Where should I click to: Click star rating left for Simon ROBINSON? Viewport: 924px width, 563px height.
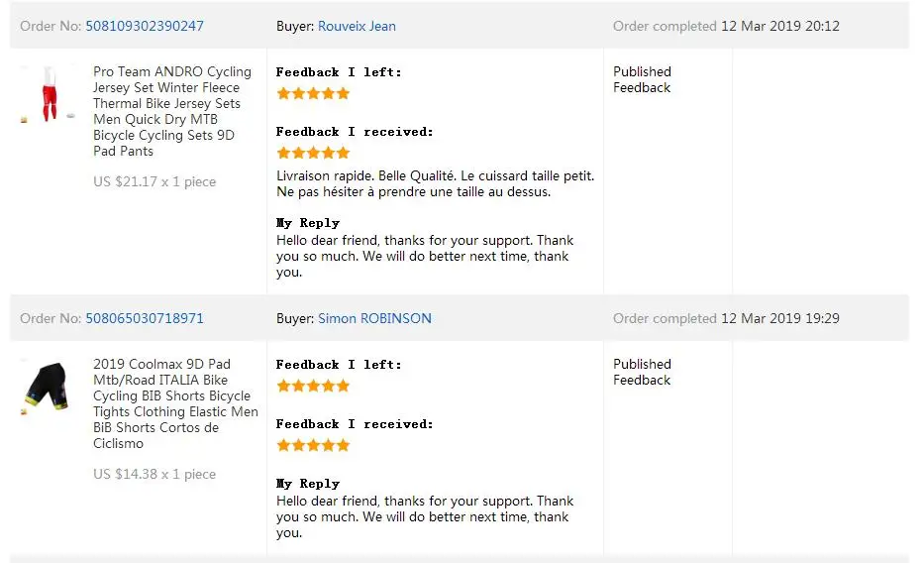pyautogui.click(x=313, y=386)
